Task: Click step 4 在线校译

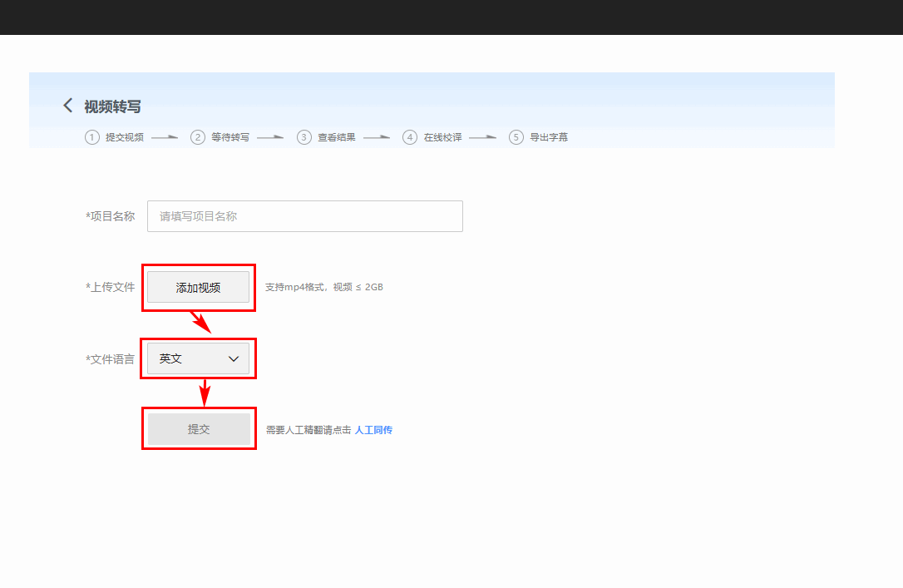Action: (x=432, y=137)
